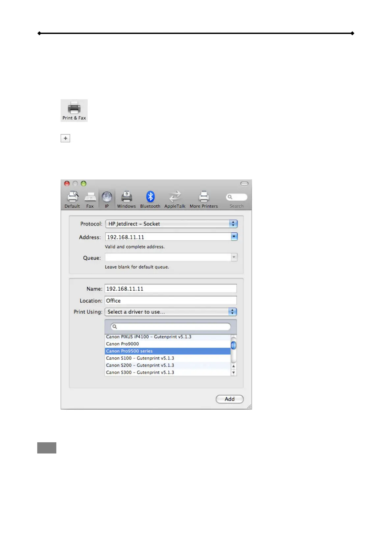Open the Print & Fax icon
The width and height of the screenshot is (392, 555).
pyautogui.click(x=74, y=110)
